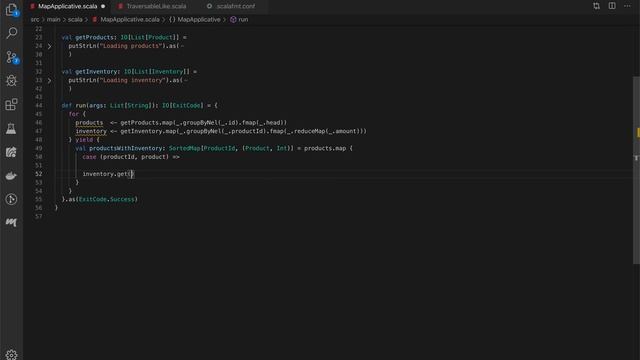The height and width of the screenshot is (360, 640).
Task: Place cursor in 'inventory.get(' on line 52
Action: click(x=108, y=174)
